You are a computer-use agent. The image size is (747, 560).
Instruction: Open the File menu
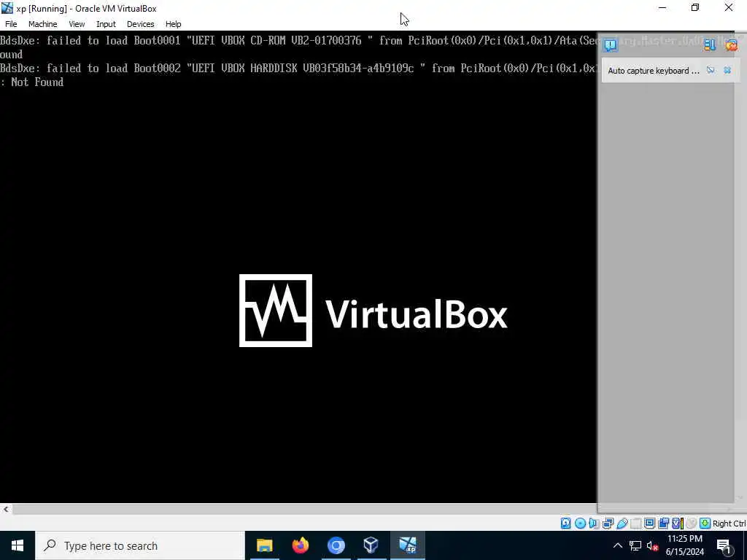click(x=11, y=24)
